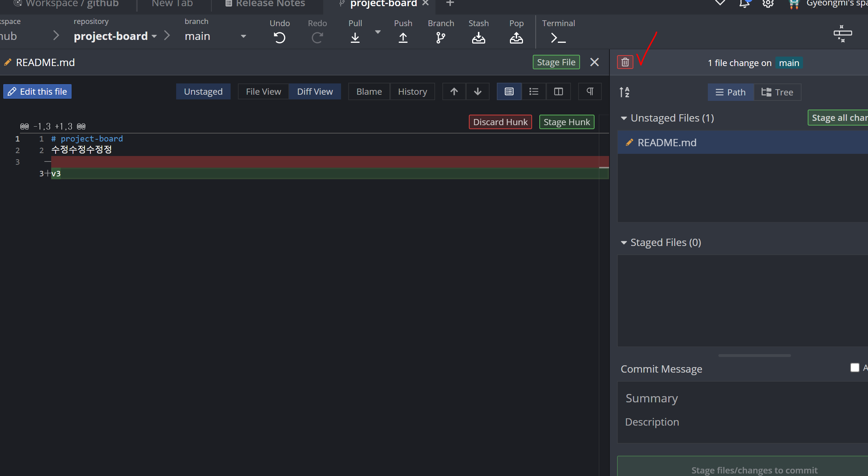The image size is (868, 476).
Task: Open the Pull options dropdown arrow
Action: pos(378,32)
